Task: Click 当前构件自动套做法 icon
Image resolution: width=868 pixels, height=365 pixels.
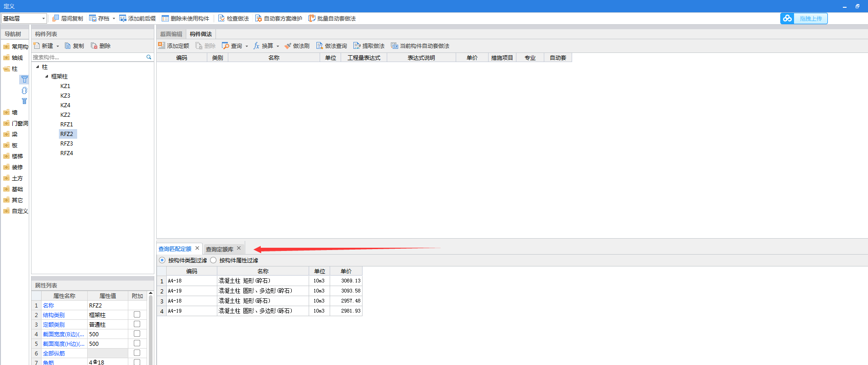Action: pyautogui.click(x=395, y=46)
